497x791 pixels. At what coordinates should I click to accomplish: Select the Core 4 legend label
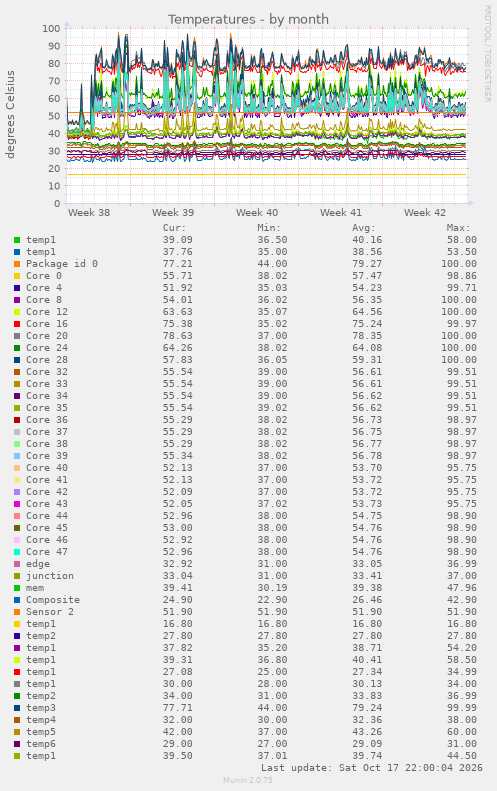(44, 288)
